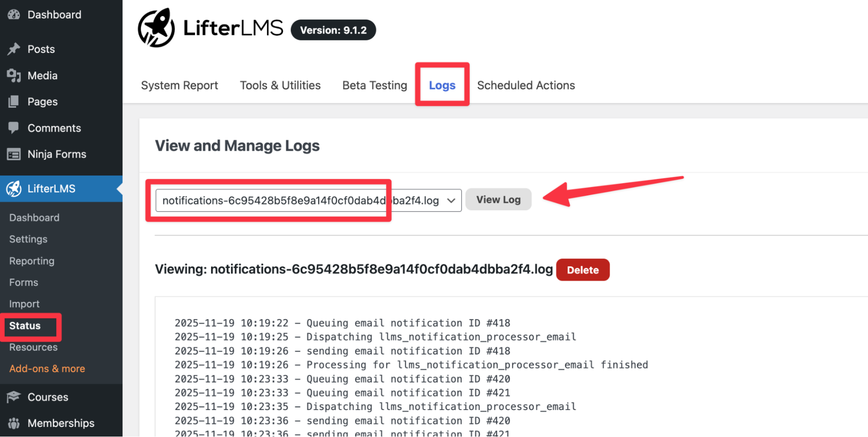The image size is (868, 437).
Task: Open the Add-ons & more link
Action: [47, 368]
